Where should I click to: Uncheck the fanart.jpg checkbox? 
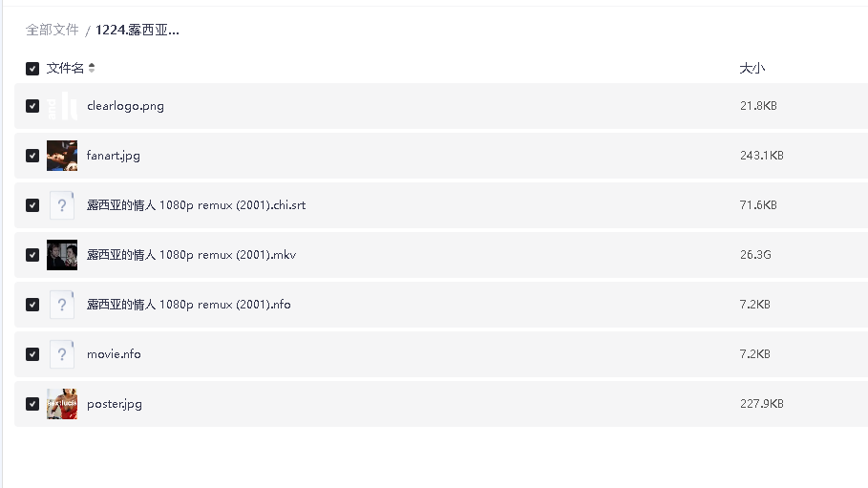pos(32,156)
